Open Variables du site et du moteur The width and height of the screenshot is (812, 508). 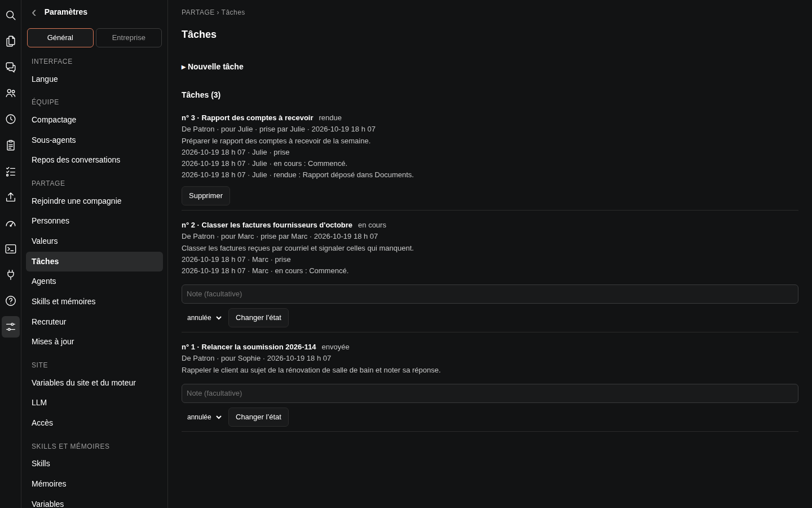pyautogui.click(x=94, y=383)
